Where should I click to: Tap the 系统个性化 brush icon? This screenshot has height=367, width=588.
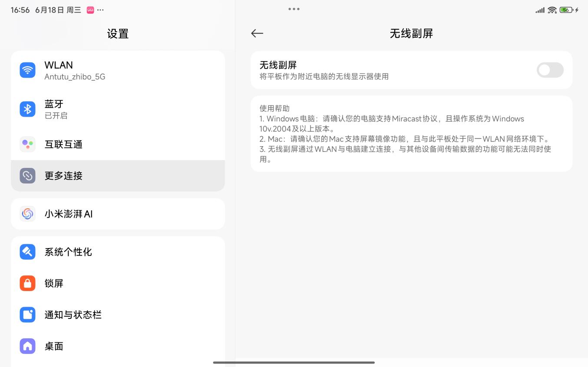(27, 252)
